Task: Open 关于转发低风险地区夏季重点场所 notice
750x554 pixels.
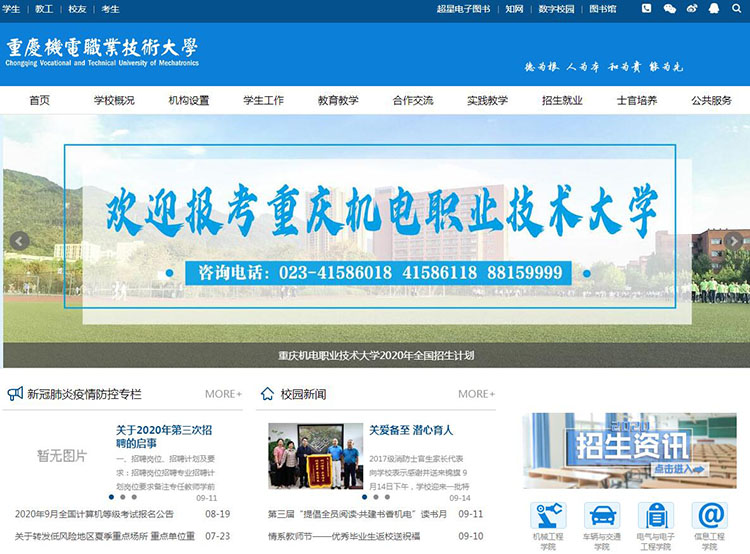Action: (105, 536)
